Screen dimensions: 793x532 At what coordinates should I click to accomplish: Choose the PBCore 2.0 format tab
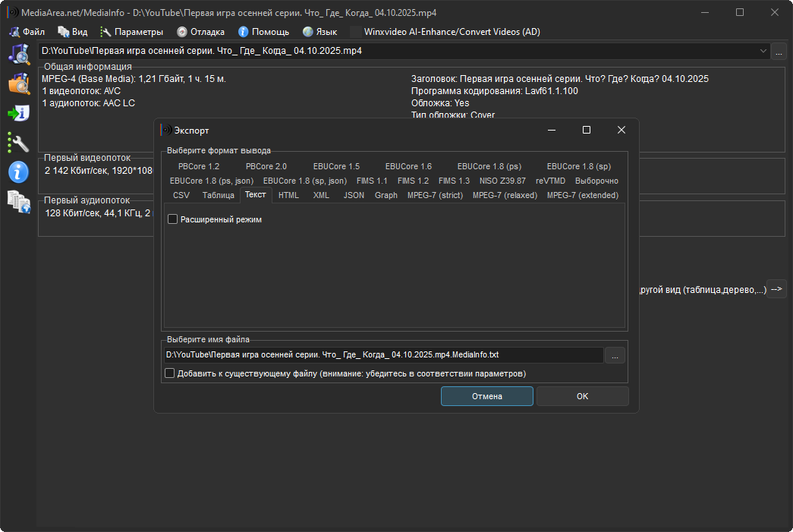pyautogui.click(x=266, y=166)
